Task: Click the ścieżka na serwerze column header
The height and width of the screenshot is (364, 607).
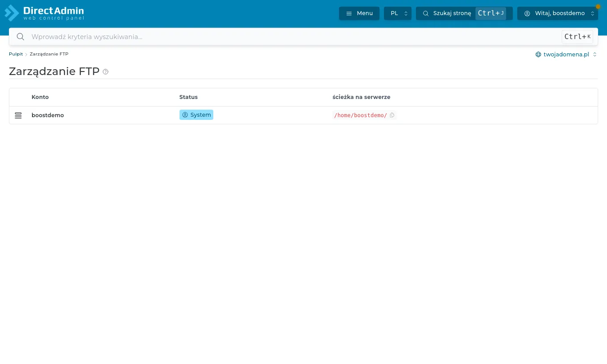Action: pos(361,97)
